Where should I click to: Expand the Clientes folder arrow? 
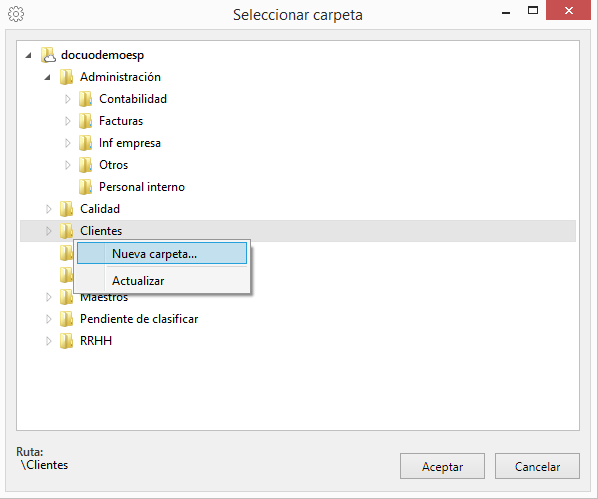coord(48,231)
